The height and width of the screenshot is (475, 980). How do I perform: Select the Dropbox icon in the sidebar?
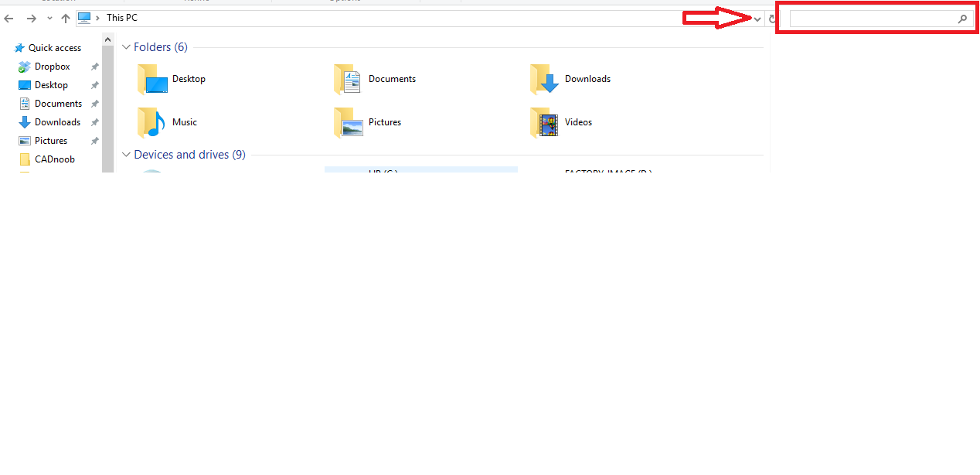coord(24,66)
